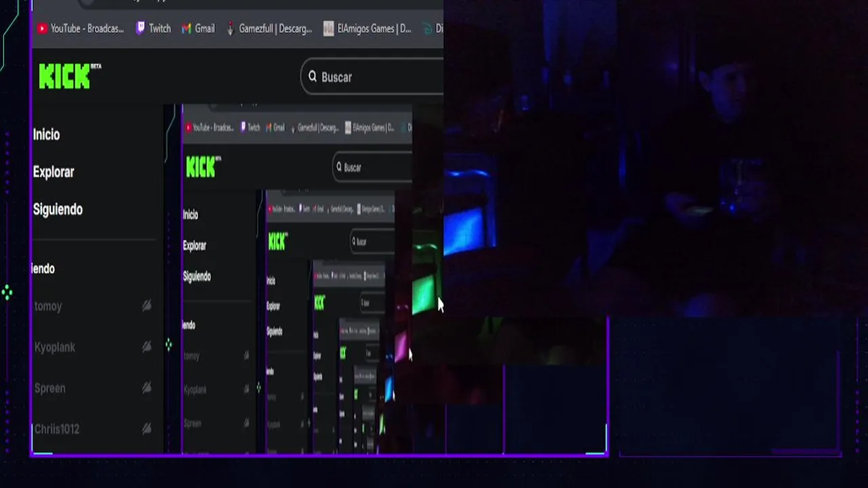Screen dimensions: 868x488
Task: Click the offline icon beside Kyoplank
Action: pyautogui.click(x=146, y=347)
